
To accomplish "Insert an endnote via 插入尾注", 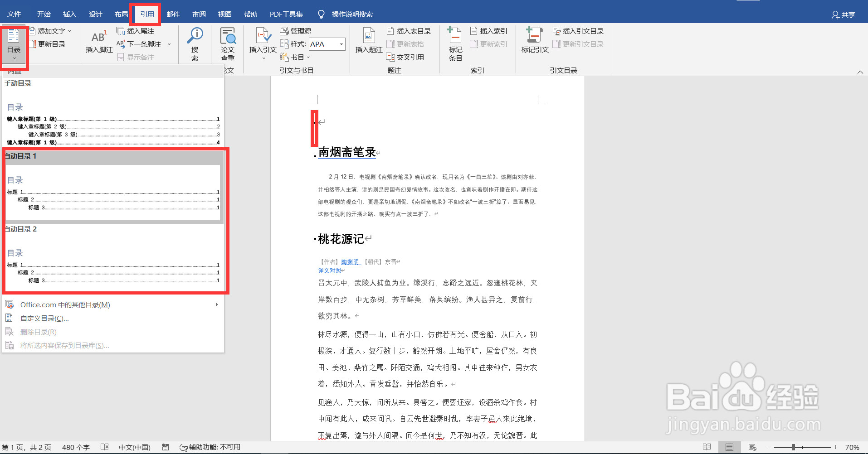I will [135, 31].
